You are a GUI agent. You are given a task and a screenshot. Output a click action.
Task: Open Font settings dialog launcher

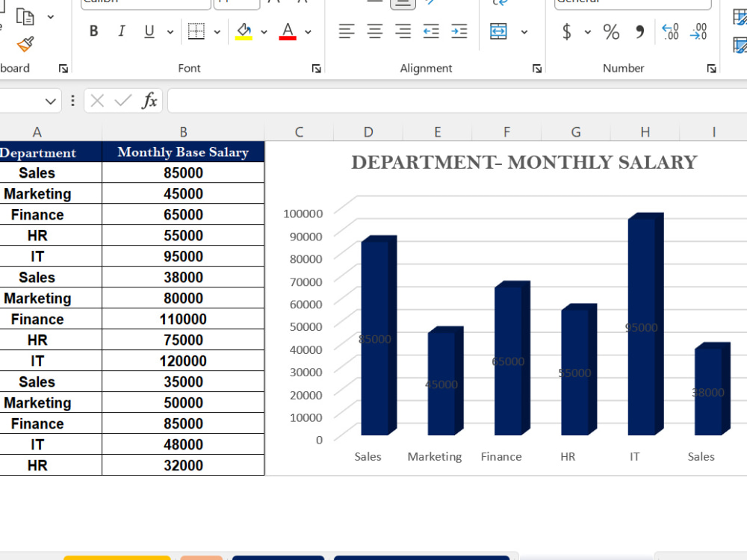point(316,69)
